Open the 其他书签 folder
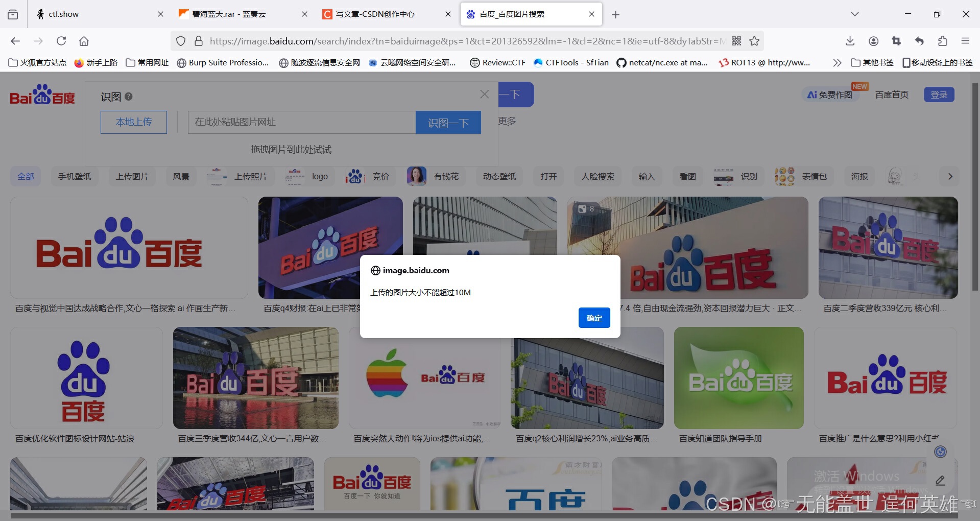The image size is (980, 521). (x=872, y=62)
